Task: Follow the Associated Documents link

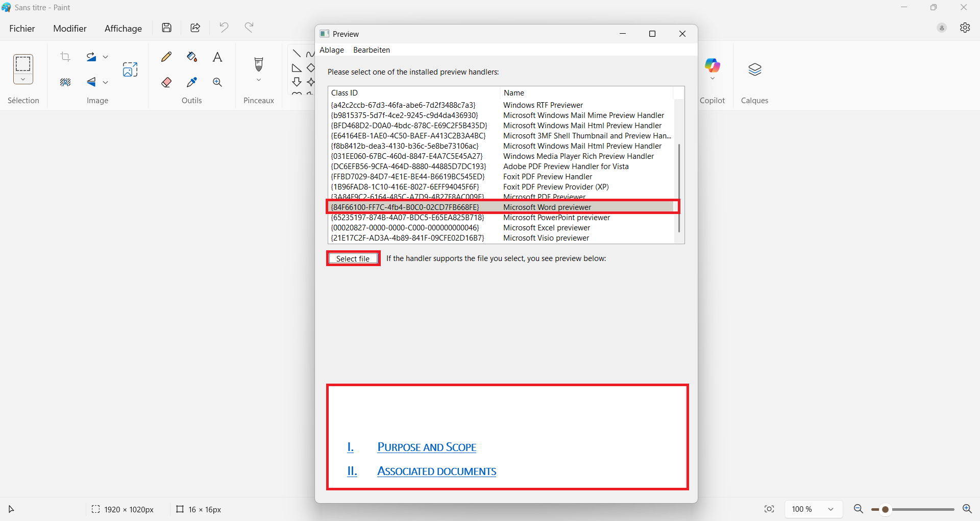Action: coord(437,471)
